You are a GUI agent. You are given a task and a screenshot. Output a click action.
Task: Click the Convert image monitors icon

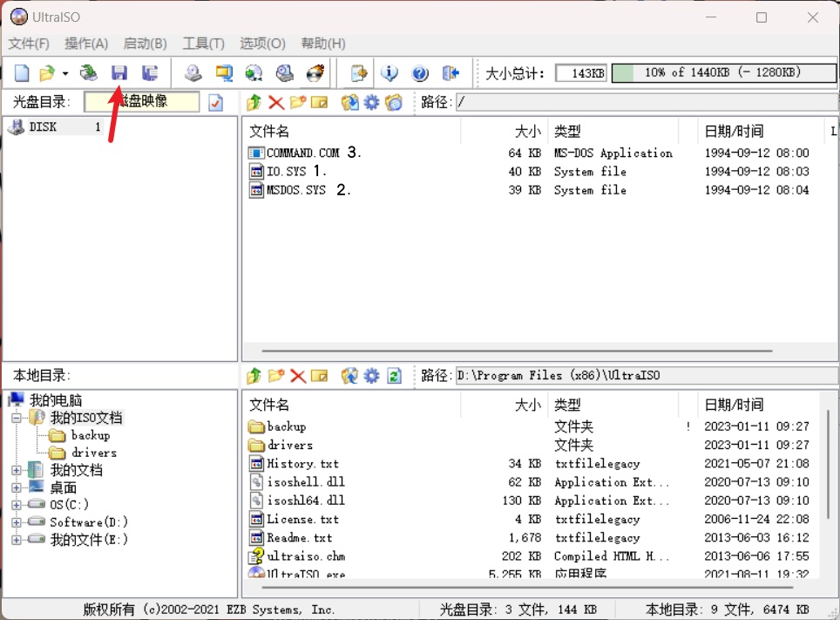coord(224,73)
